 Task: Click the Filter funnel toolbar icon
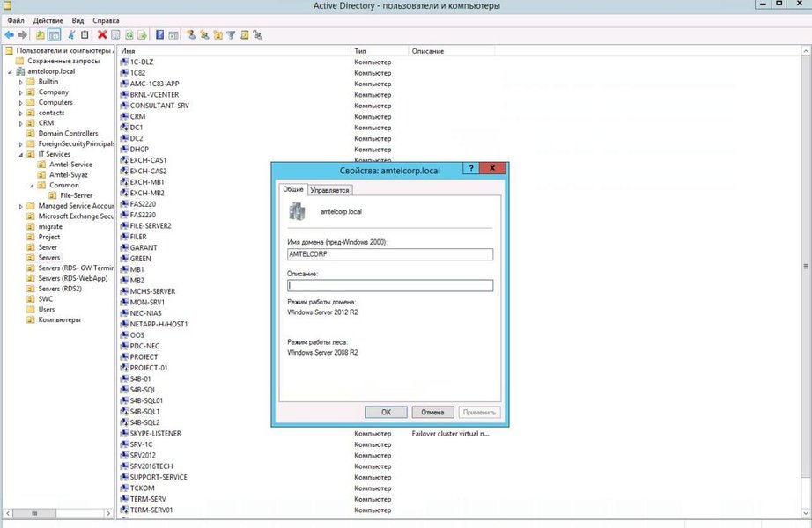pos(232,35)
